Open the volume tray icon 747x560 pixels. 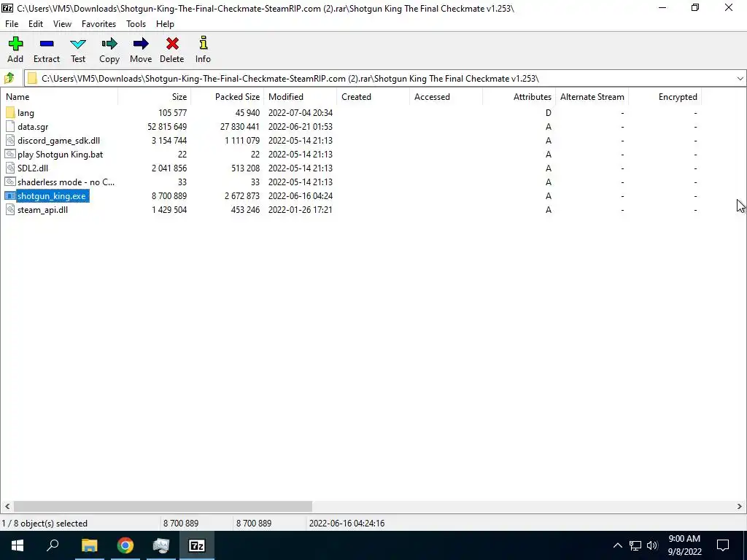coord(652,545)
